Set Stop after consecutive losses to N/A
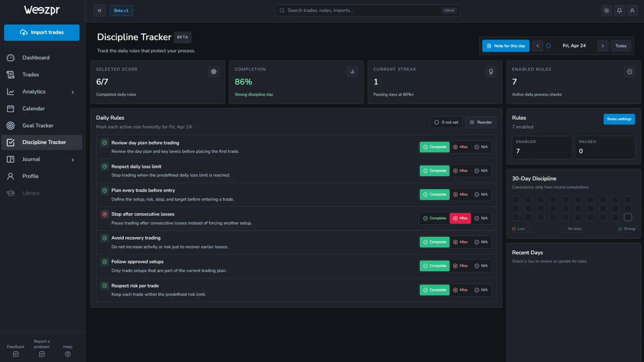 click(481, 218)
